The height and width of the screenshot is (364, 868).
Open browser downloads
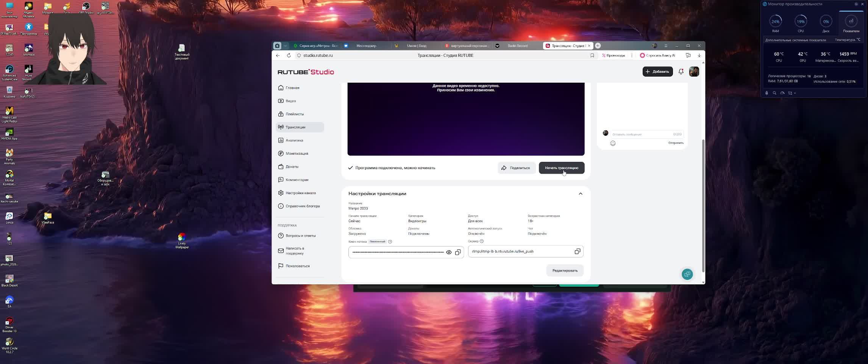[699, 55]
